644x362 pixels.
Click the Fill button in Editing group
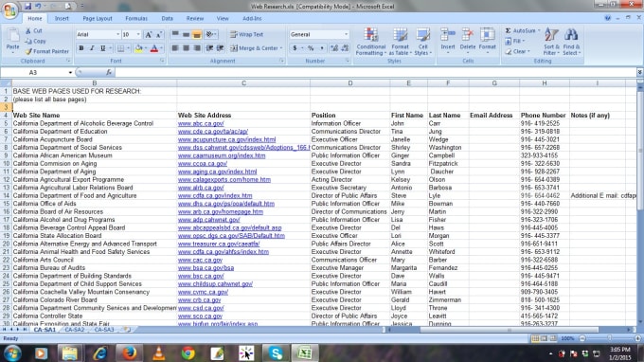pos(514,41)
